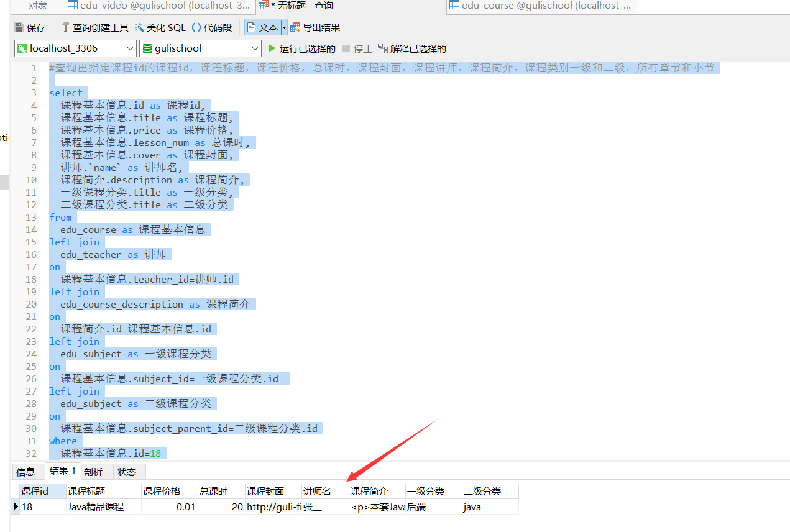Click the 课程标题 column header

(x=104, y=492)
